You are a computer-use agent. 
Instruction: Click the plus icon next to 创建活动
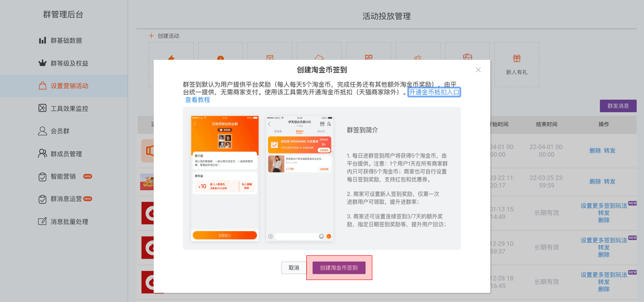(151, 36)
